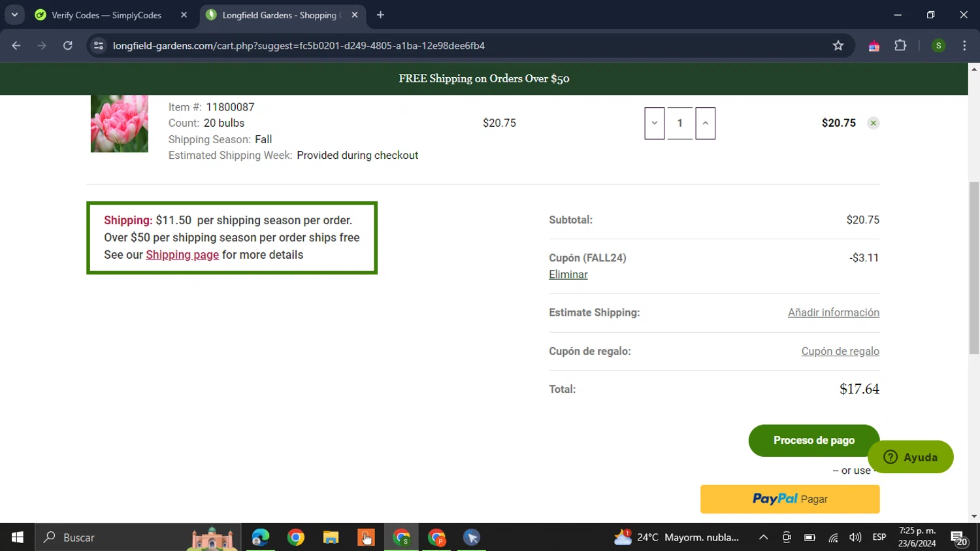Open the Chrome P profile taskbar icon
980x551 pixels.
pos(436,537)
